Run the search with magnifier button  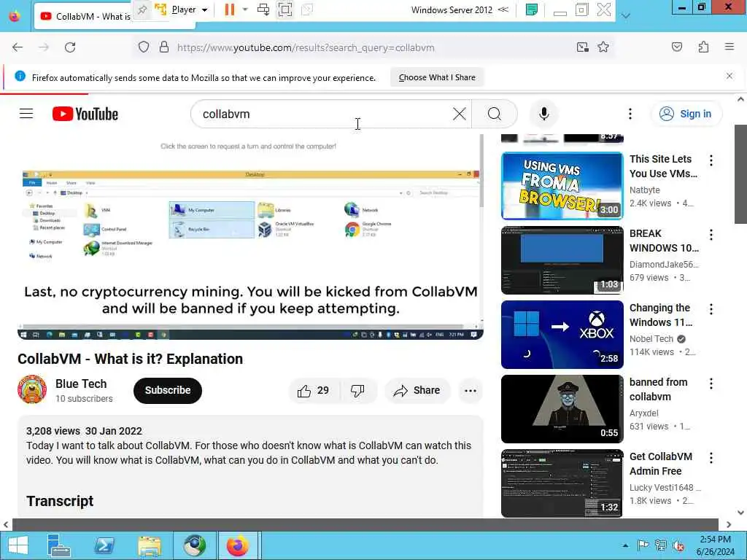coord(495,114)
